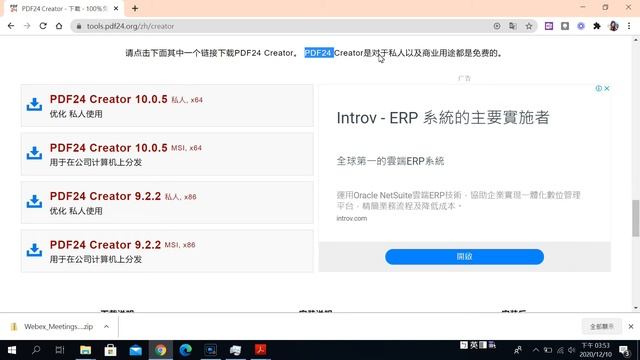Screen dimensions: 640x360
Task: Open the notification center icon
Action: click(x=624, y=350)
